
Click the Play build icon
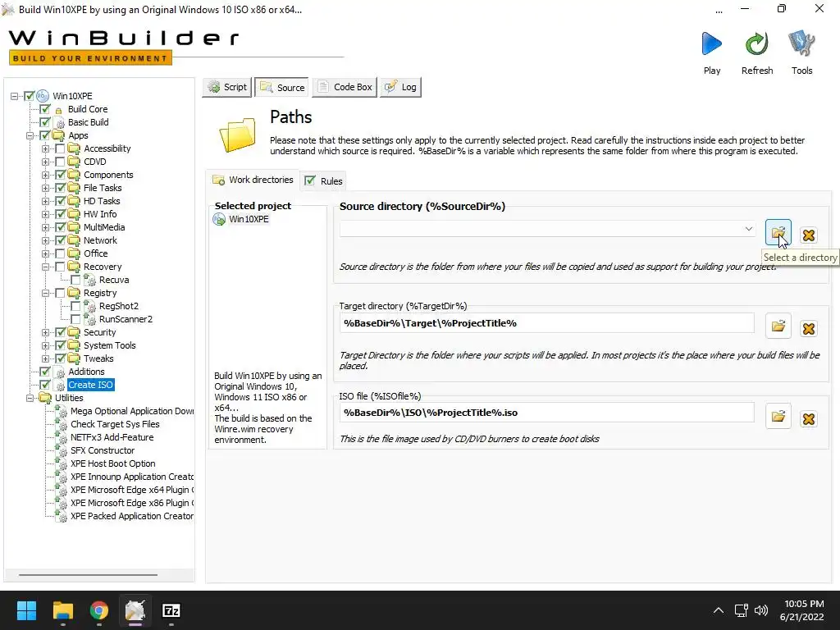click(x=711, y=44)
